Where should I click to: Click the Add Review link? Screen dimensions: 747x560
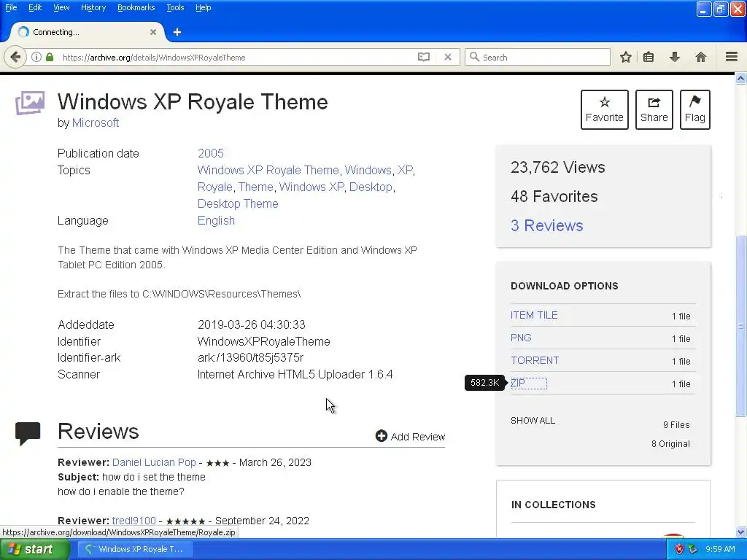coord(410,436)
